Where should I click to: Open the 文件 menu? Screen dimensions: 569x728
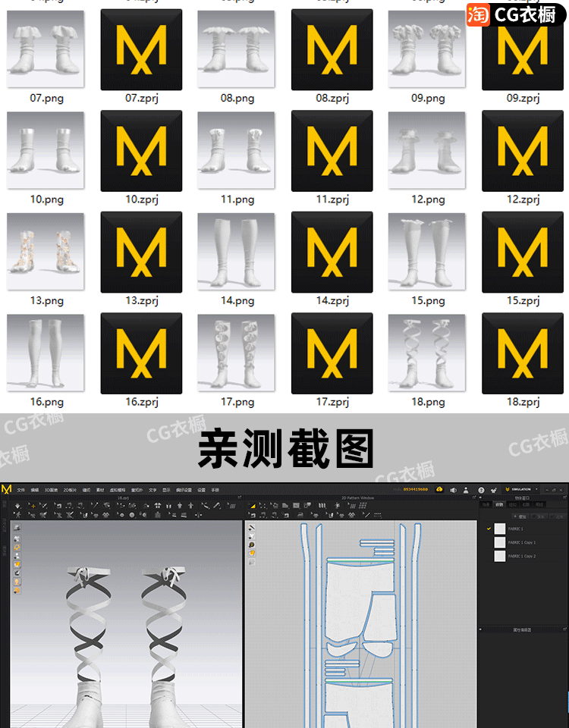21,490
